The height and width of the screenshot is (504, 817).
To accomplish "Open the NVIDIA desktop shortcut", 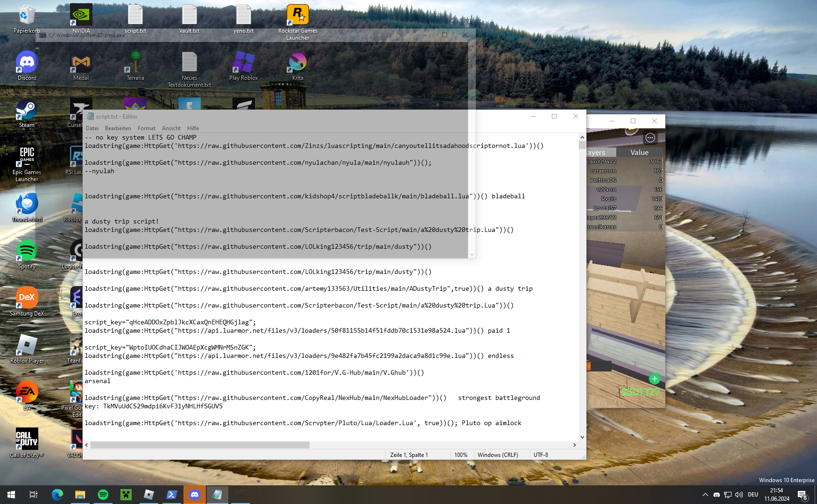I will pos(81,19).
